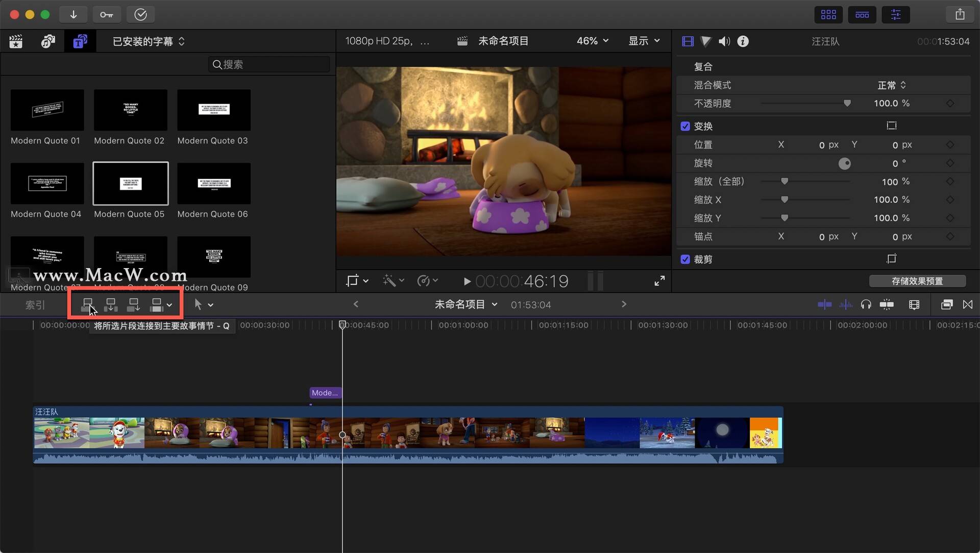Viewport: 980px width, 553px height.
Task: Toggle audio skimming waveform icon
Action: click(x=846, y=305)
